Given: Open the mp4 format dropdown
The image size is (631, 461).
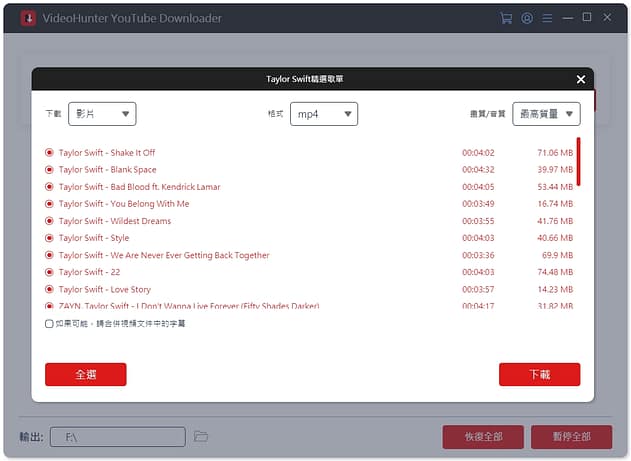Looking at the screenshot, I should 324,114.
